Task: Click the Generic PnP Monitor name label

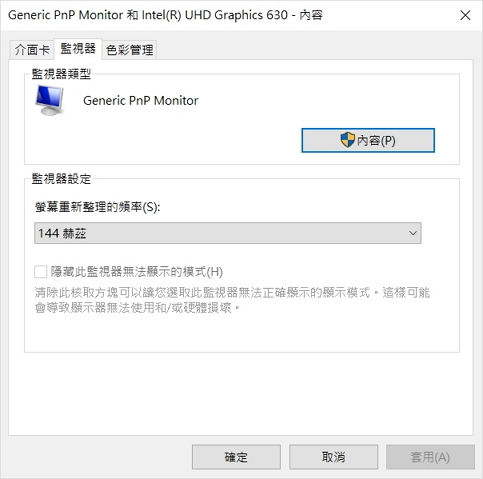Action: pyautogui.click(x=141, y=100)
